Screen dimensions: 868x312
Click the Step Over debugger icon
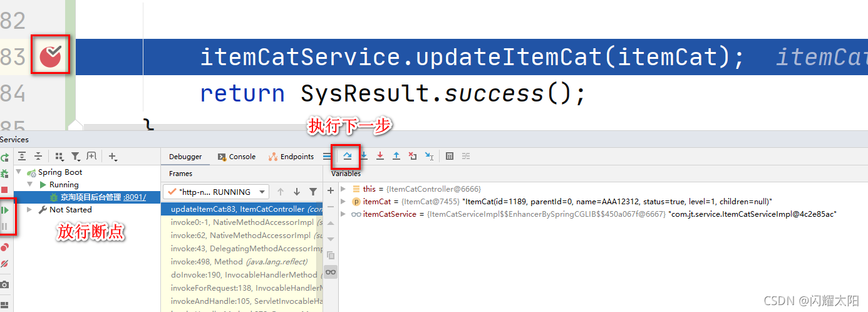click(347, 156)
